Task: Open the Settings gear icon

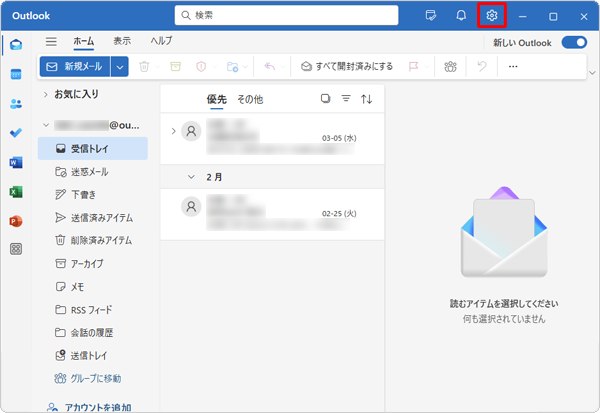Action: point(492,16)
